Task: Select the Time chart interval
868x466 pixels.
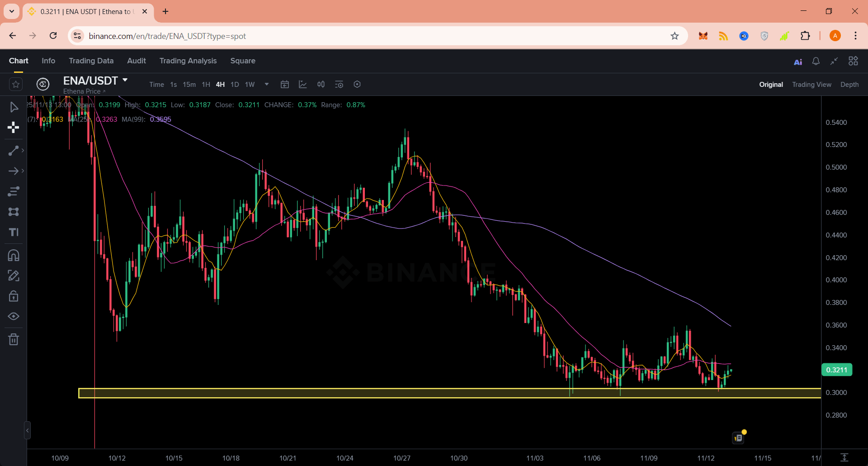Action: [156, 85]
